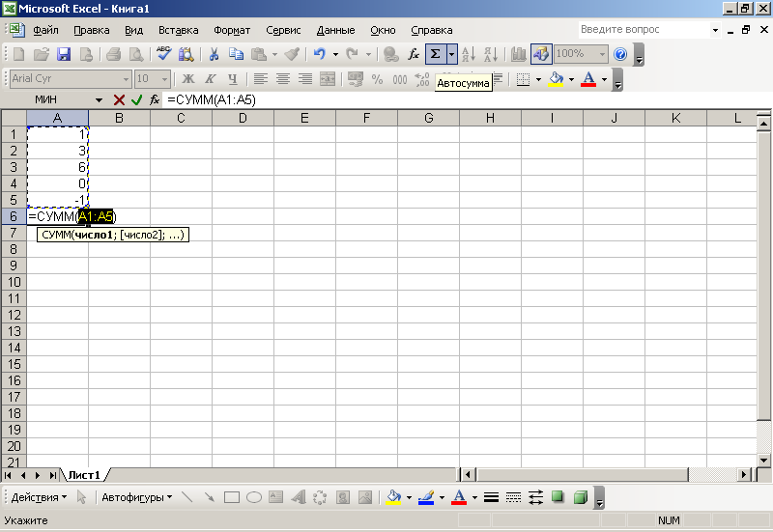Click the formula bar fx Insert Function button

pyautogui.click(x=155, y=100)
